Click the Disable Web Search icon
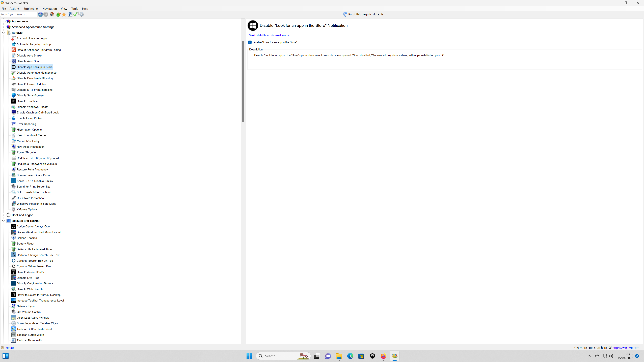The width and height of the screenshot is (644, 362). (x=14, y=289)
